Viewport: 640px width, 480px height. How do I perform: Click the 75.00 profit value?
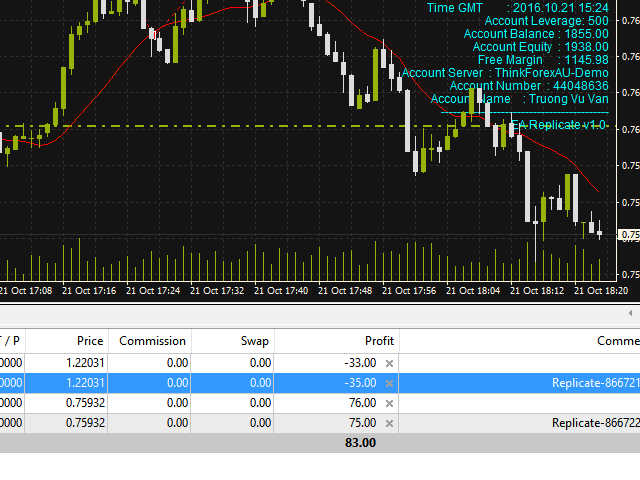(x=362, y=423)
